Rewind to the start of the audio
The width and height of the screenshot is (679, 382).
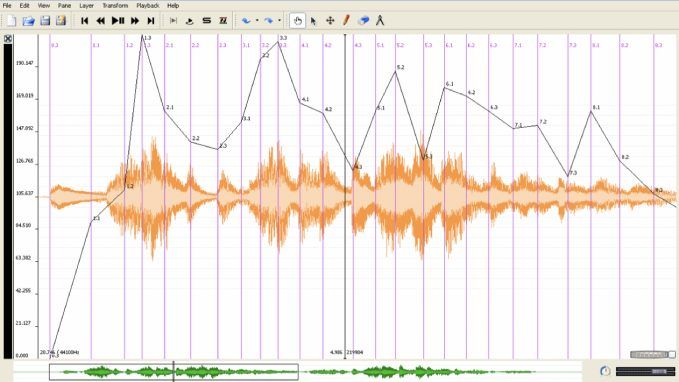(x=84, y=20)
